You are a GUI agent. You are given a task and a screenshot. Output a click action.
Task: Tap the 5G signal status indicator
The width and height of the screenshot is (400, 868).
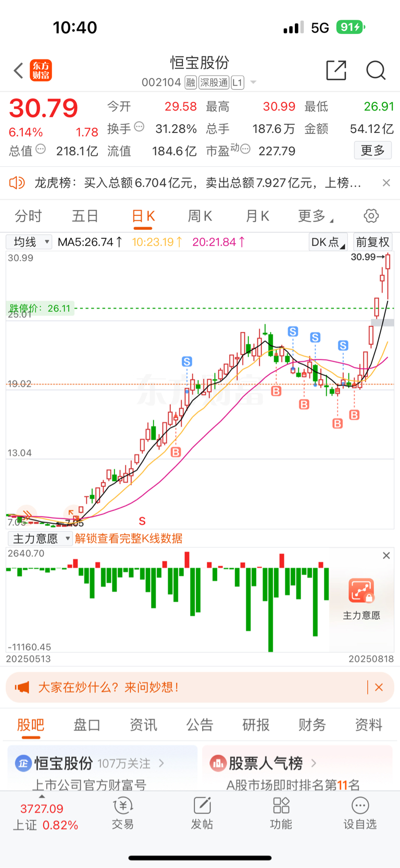(320, 28)
